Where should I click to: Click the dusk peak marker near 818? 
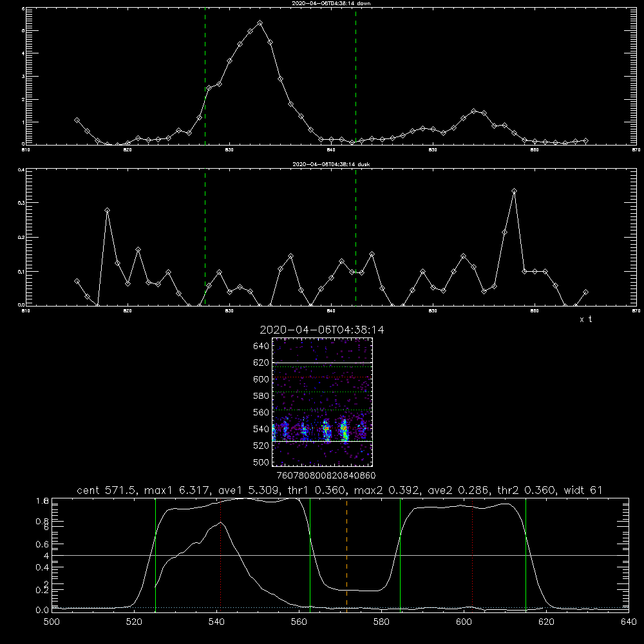point(107,211)
